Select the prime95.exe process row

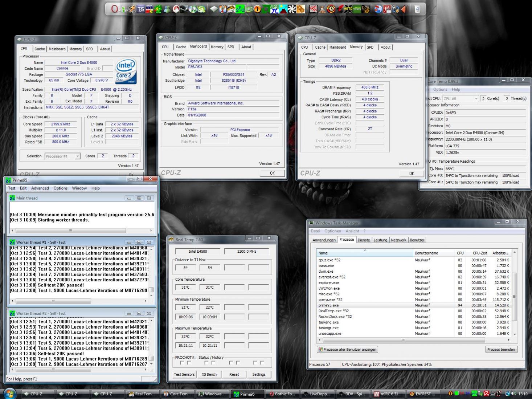tap(414, 305)
